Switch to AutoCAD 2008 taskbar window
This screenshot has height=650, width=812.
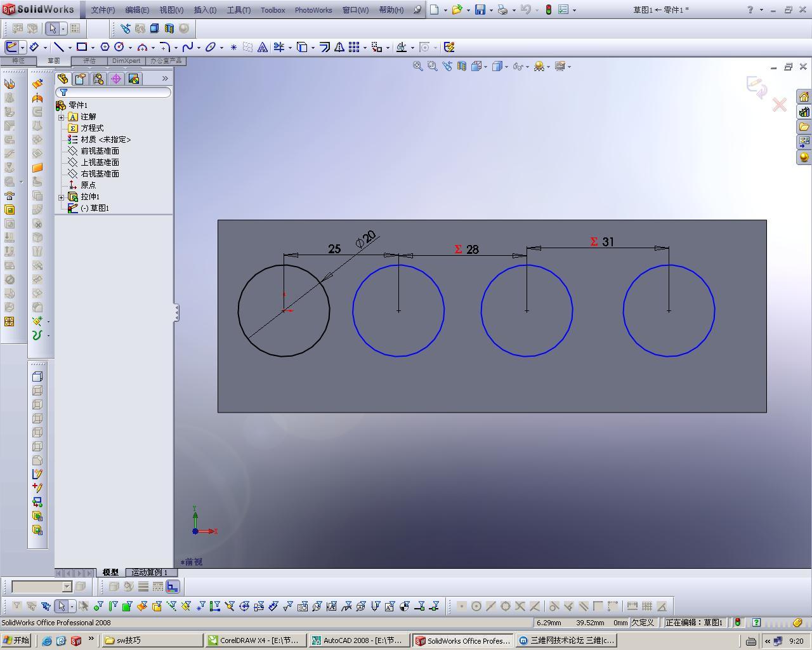[358, 640]
